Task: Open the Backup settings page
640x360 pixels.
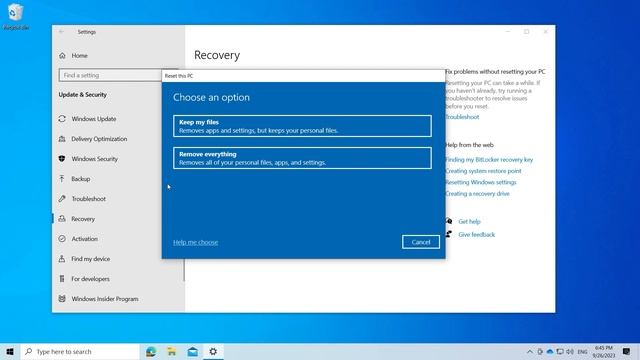Action: click(81, 179)
